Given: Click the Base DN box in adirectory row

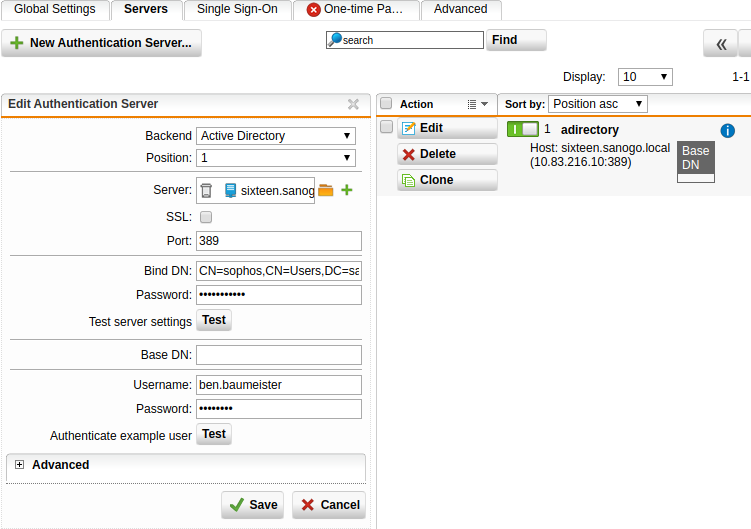Looking at the screenshot, I should pos(696,162).
